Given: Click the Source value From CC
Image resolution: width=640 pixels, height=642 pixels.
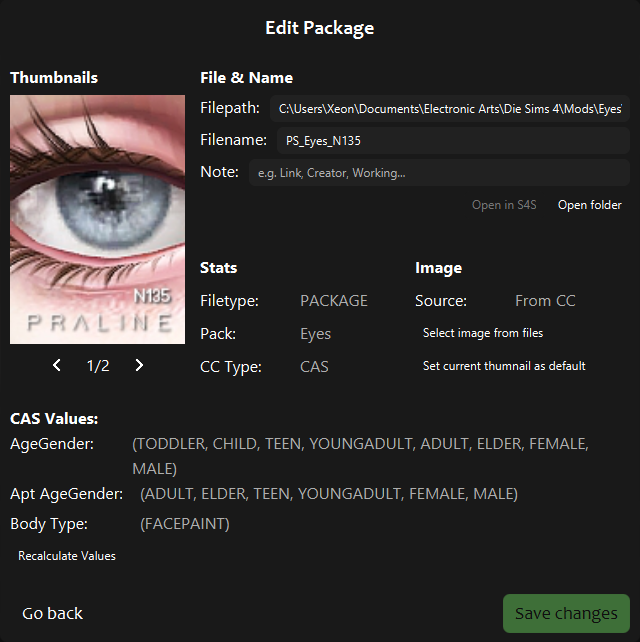Looking at the screenshot, I should [x=545, y=301].
